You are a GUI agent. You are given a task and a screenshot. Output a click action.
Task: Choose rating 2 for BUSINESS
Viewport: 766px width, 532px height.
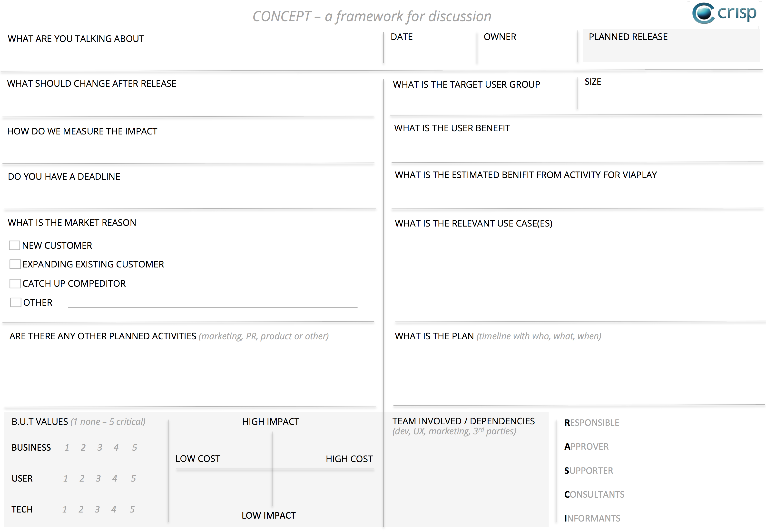(x=83, y=447)
